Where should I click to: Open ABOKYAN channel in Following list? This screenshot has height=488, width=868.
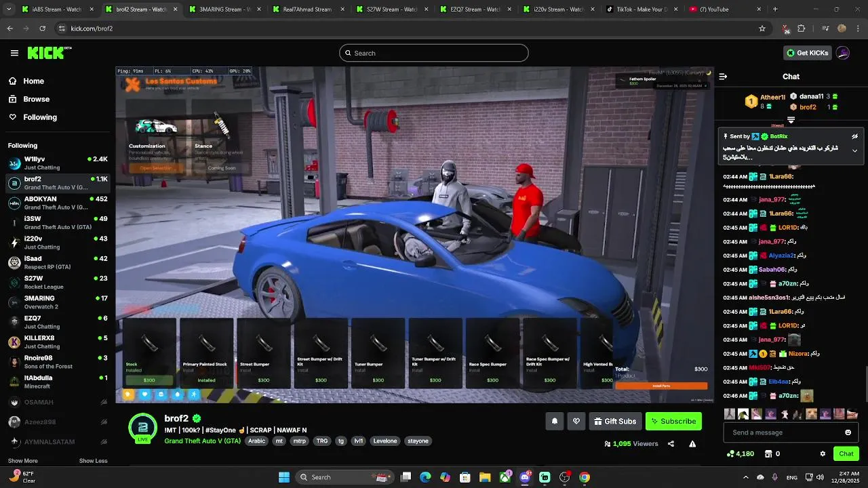coord(58,203)
